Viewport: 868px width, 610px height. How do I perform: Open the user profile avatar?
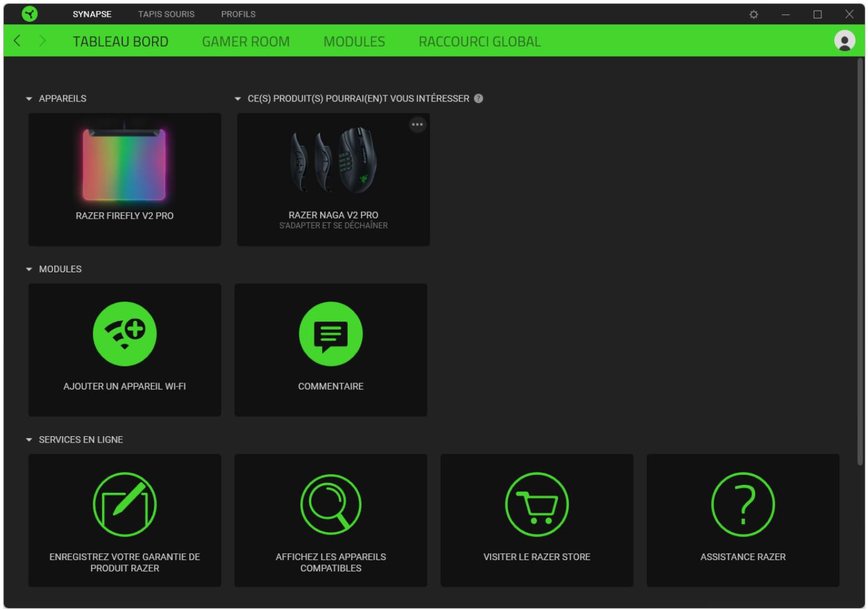pyautogui.click(x=844, y=41)
